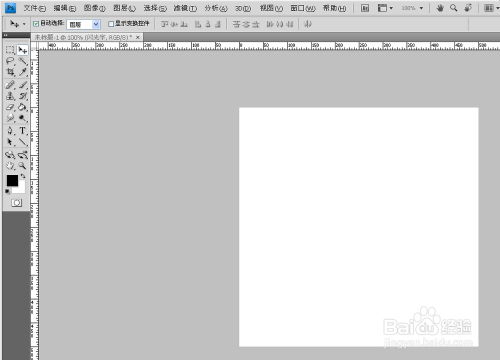The width and height of the screenshot is (500, 360).
Task: Collapse the toolbox panel double-arrow
Action: click(5, 35)
